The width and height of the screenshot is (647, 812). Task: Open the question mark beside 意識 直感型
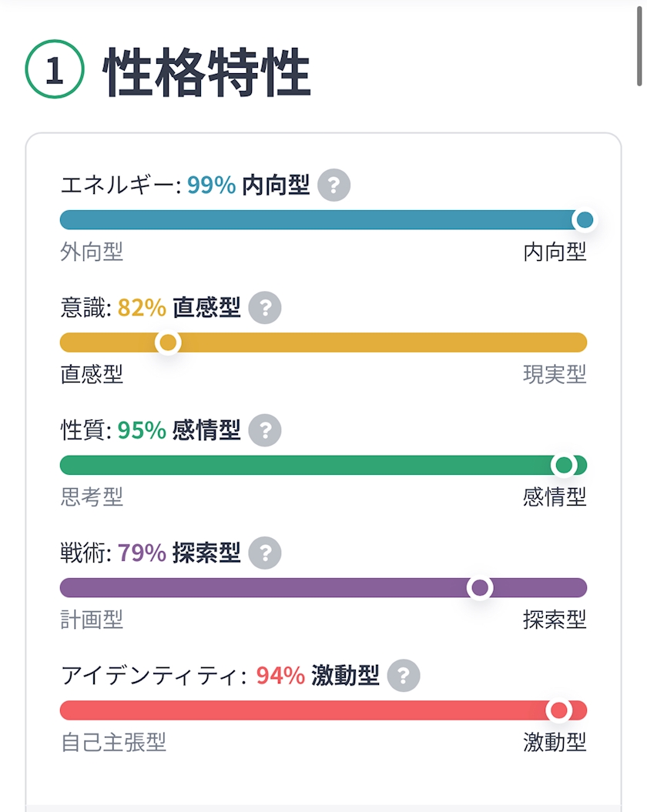265,308
